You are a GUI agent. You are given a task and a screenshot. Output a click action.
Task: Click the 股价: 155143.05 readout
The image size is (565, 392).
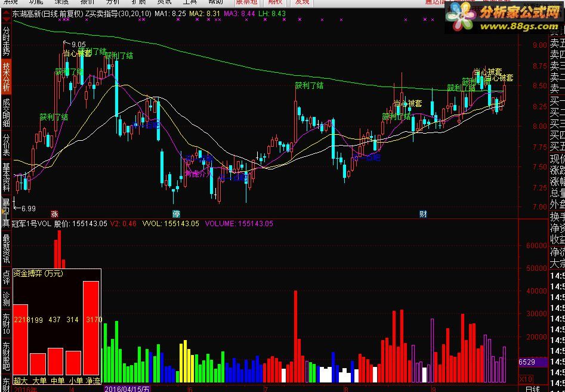pos(81,224)
